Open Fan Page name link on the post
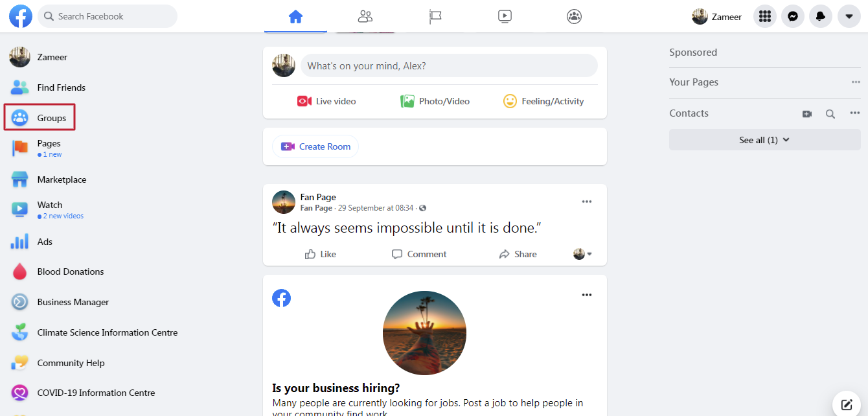Viewport: 868px width, 416px height. coord(318,197)
